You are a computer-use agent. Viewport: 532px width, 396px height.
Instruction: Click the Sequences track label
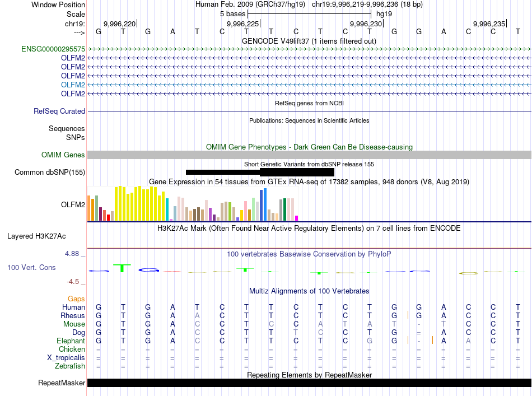(x=67, y=128)
